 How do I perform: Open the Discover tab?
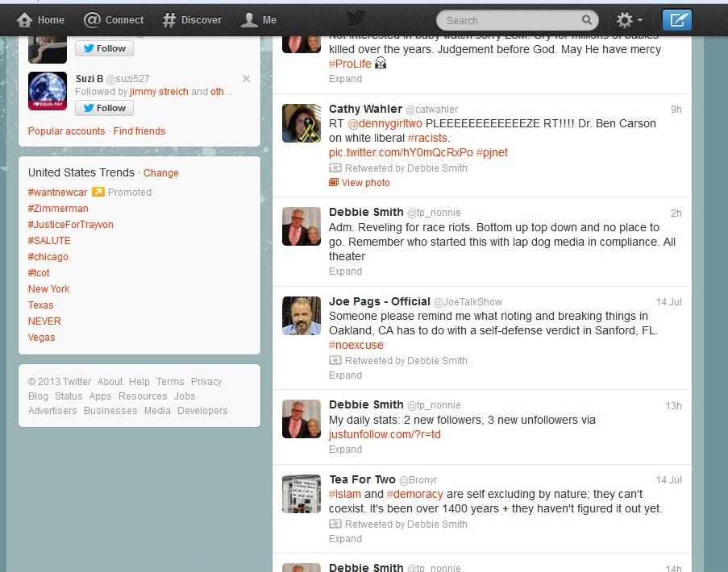coord(192,20)
